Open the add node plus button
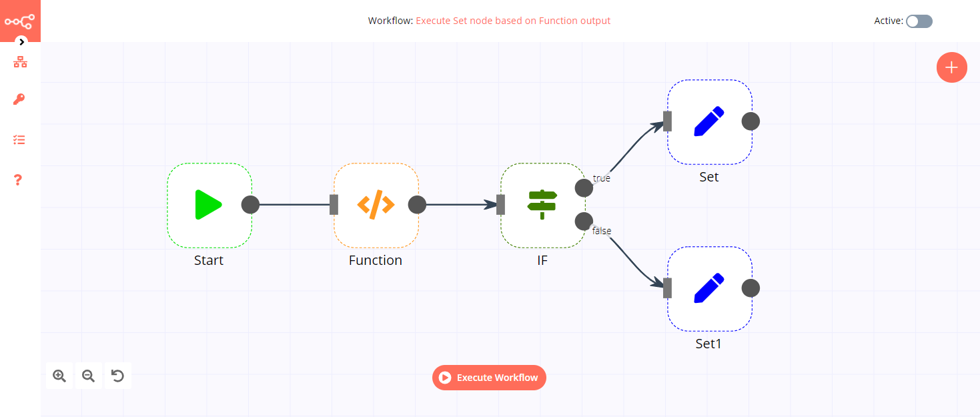 pos(951,67)
